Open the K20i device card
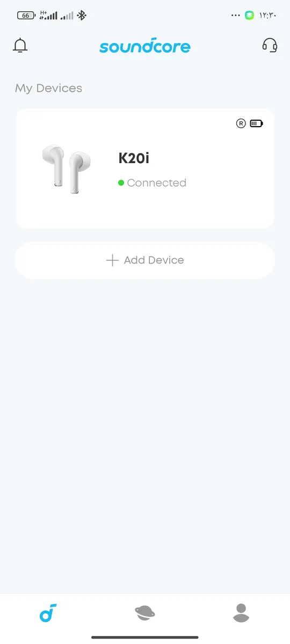 [145, 169]
